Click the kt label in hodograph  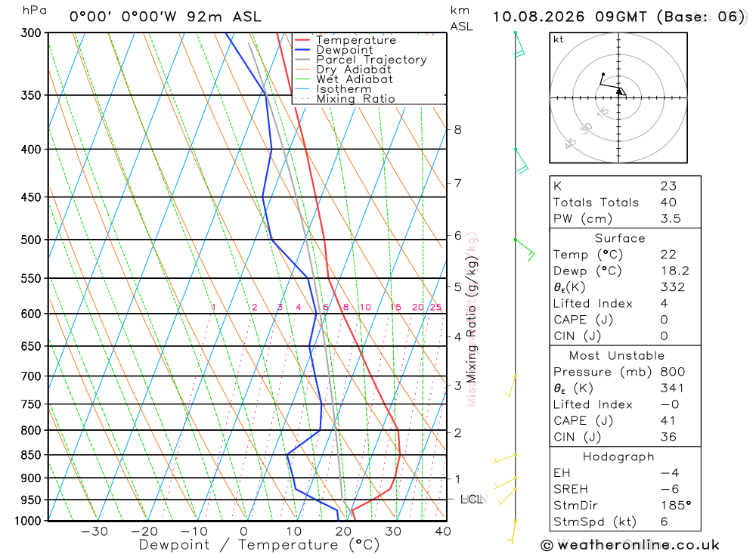click(559, 39)
